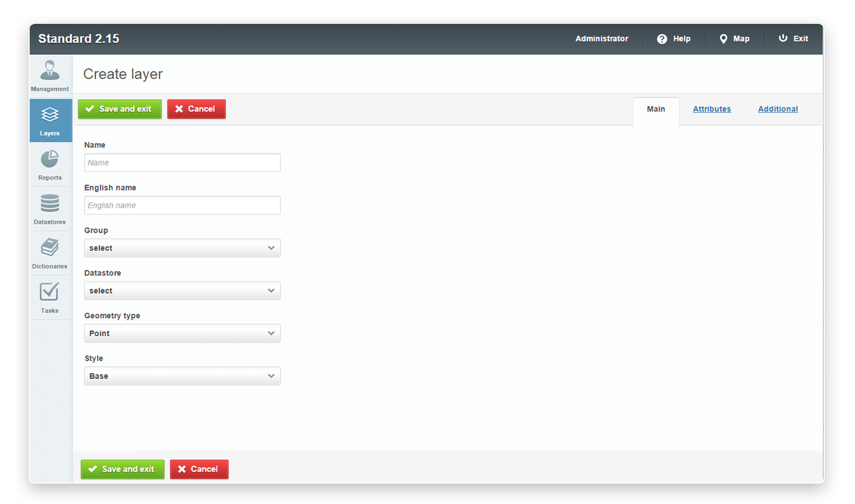Open the Style dropdown showing Base
The image size is (855, 504).
(182, 376)
